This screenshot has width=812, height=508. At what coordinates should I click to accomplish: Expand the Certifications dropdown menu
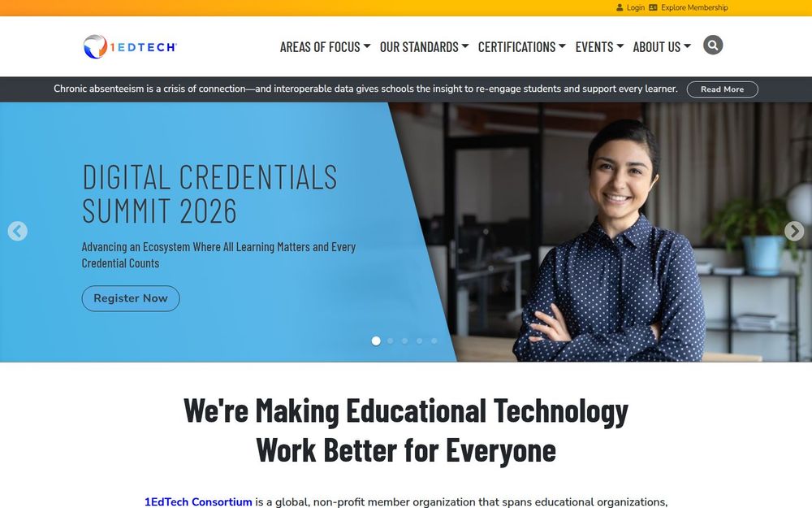[x=521, y=46]
